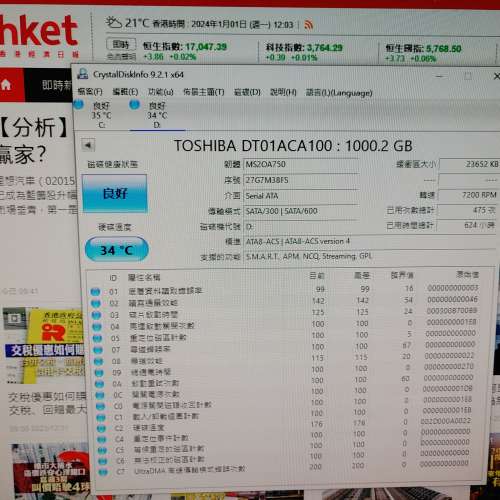
Task: Click the hket home icon in browser page
Action: [6, 85]
